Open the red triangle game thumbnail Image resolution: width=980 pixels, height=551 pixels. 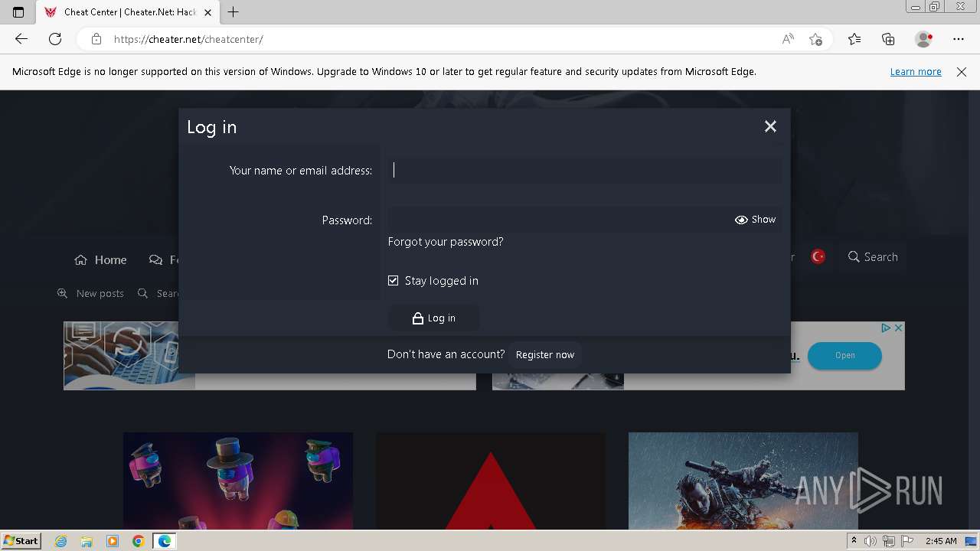[x=490, y=481]
